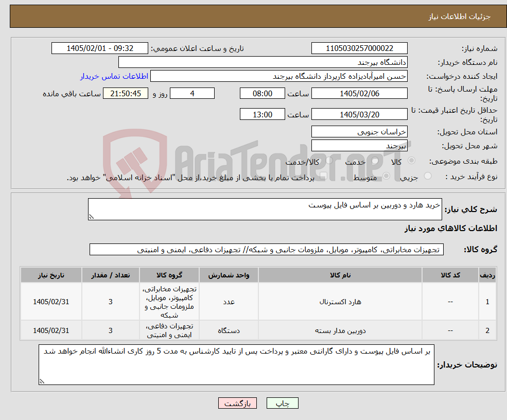
Task: Click the چاپ print button
Action: [x=282, y=403]
